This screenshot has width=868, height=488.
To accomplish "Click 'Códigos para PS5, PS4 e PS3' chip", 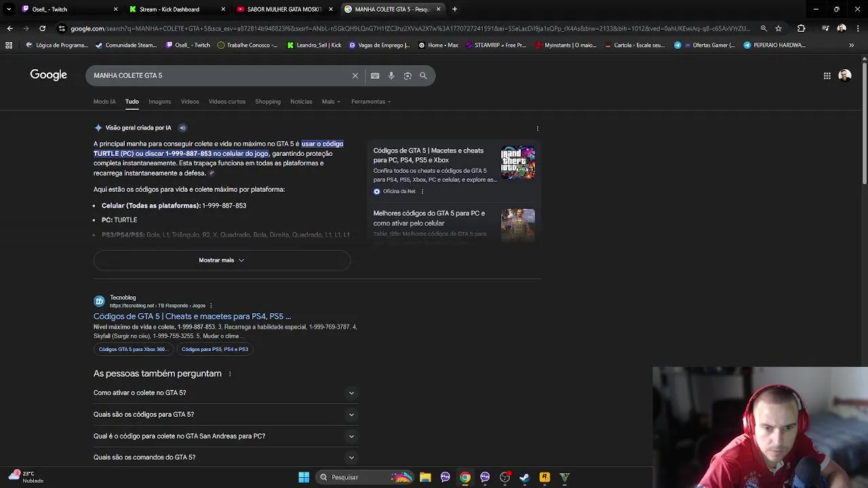I will click(x=215, y=350).
